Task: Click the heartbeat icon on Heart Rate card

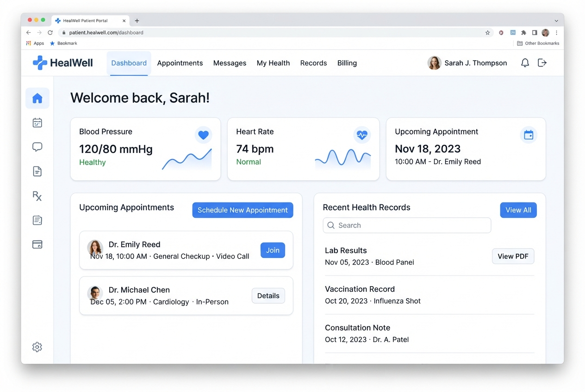Action: [362, 135]
